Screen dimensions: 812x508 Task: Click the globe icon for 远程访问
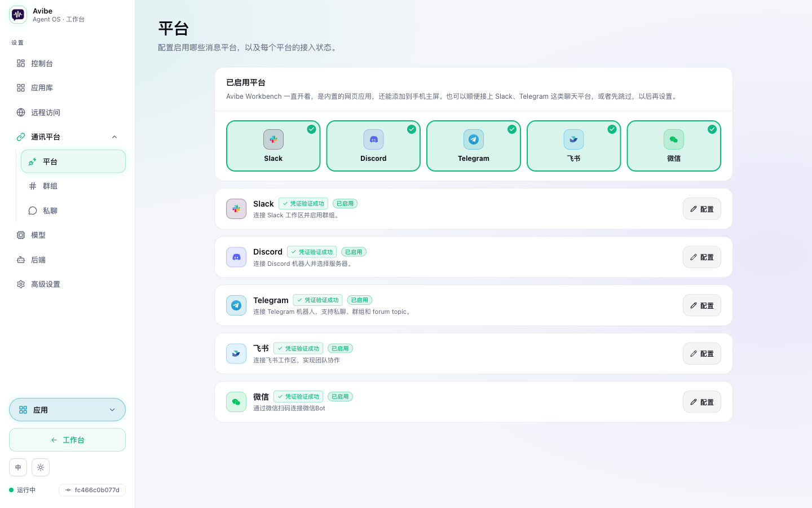tap(21, 112)
